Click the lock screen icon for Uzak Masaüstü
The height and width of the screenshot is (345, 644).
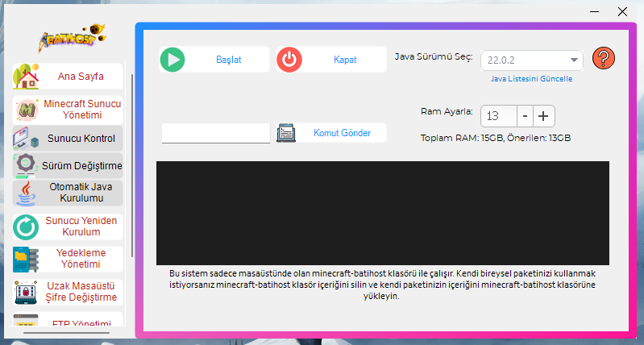[26, 293]
